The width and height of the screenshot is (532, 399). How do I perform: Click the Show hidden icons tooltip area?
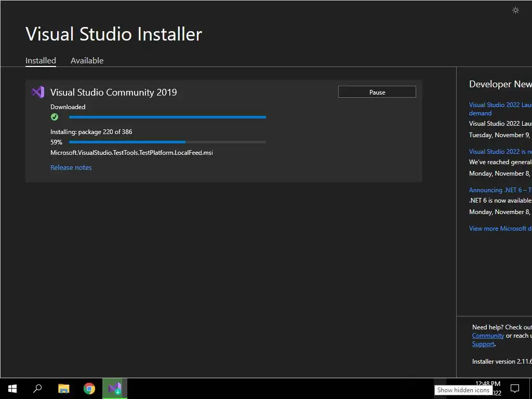[463, 390]
